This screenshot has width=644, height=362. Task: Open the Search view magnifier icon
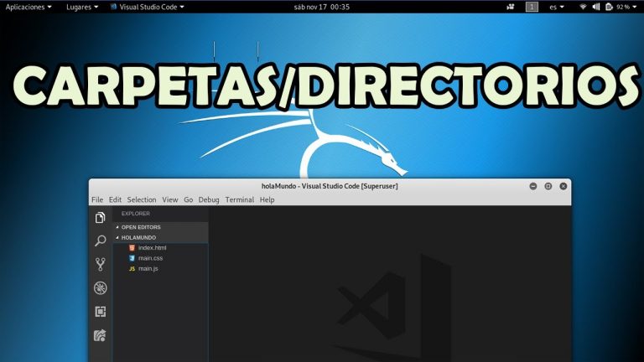[x=101, y=240]
